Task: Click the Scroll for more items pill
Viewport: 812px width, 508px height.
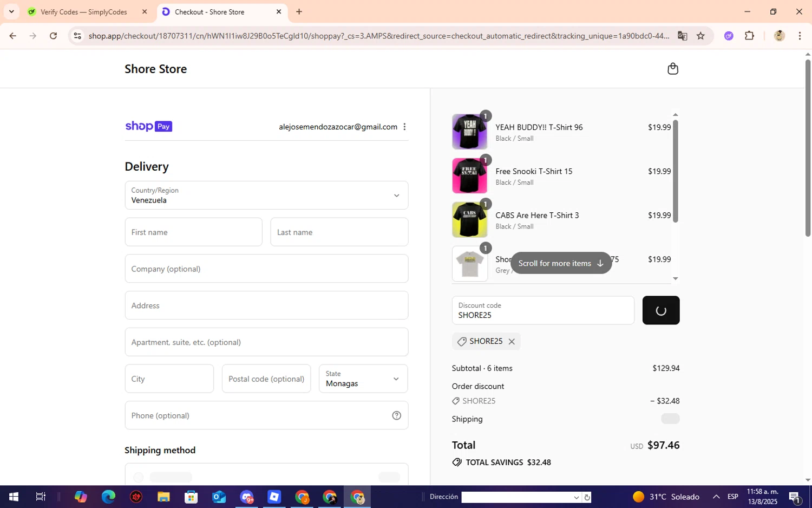Action: click(x=561, y=263)
